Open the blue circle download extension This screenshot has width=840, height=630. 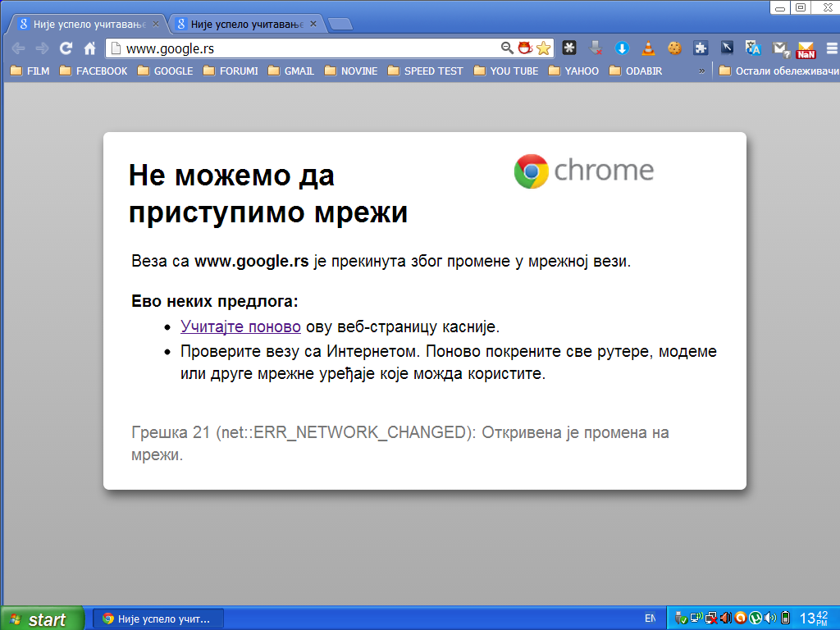click(622, 48)
